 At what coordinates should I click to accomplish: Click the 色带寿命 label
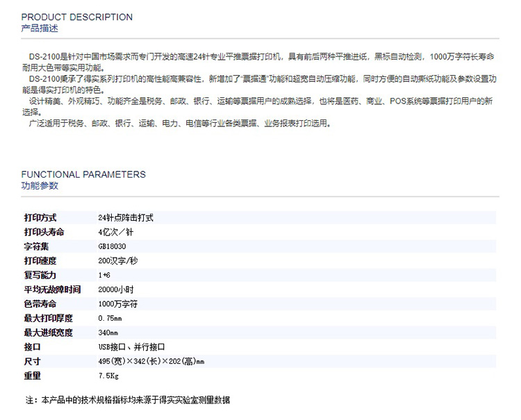[40, 304]
